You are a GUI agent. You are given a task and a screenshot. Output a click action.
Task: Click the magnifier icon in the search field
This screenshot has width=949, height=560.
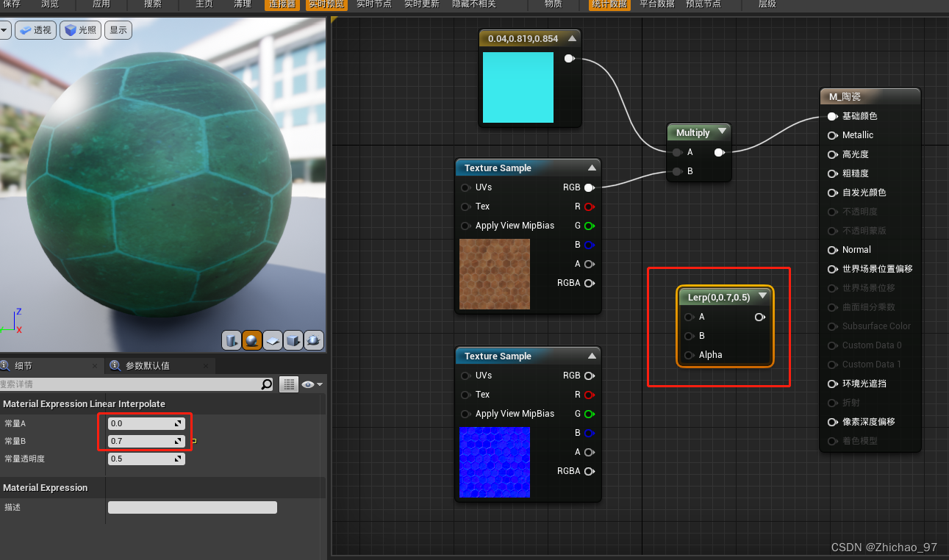point(267,384)
